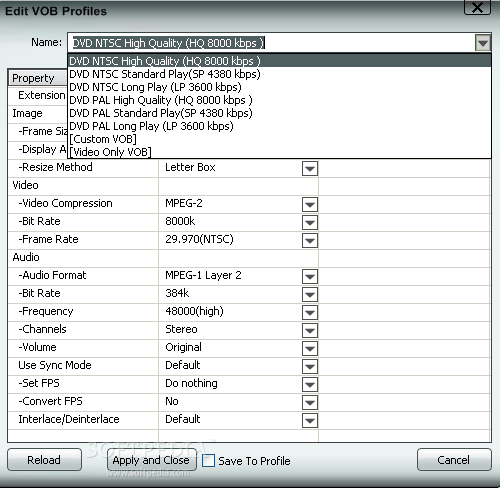500x488 pixels.
Task: Enable the Save To Profile checkbox
Action: (208, 461)
